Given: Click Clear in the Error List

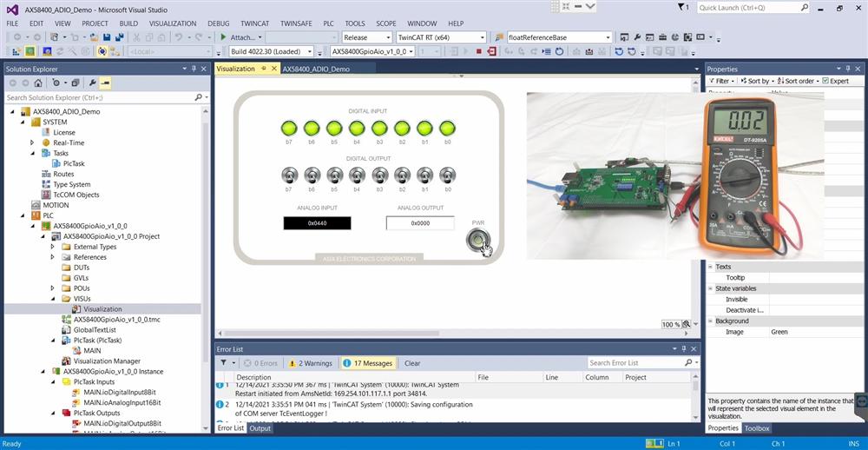Looking at the screenshot, I should click(x=412, y=363).
